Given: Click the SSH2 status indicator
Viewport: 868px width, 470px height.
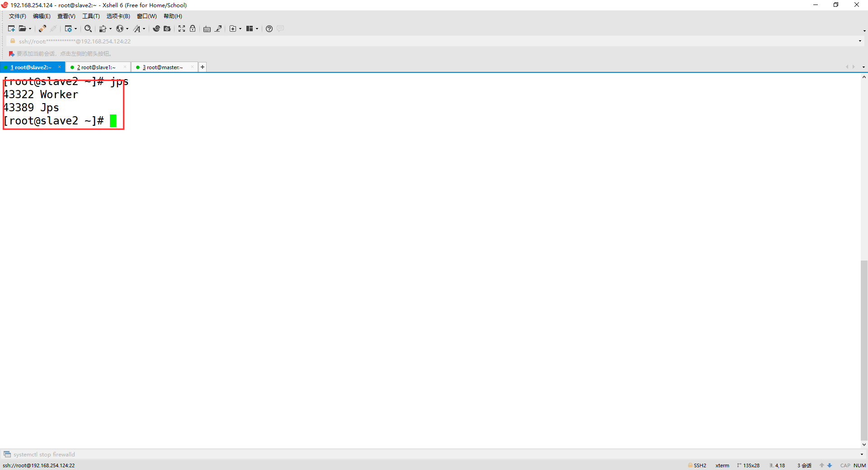Looking at the screenshot, I should pos(697,465).
